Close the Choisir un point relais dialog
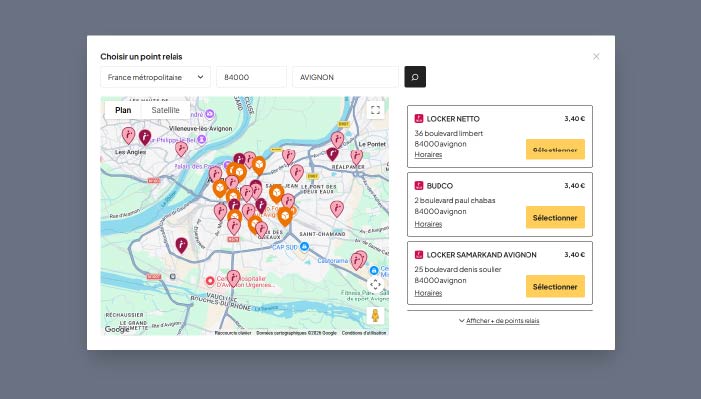Screen dimensions: 701x399 tap(596, 56)
